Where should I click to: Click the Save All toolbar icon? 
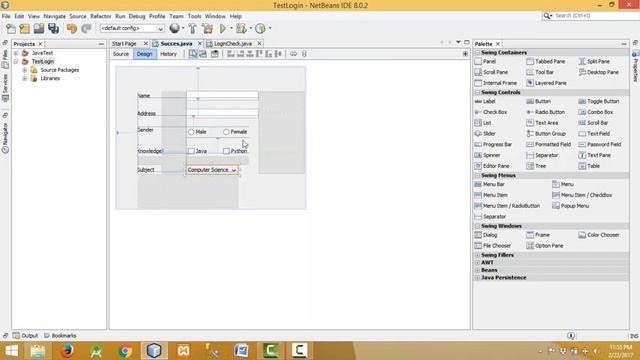pos(53,29)
